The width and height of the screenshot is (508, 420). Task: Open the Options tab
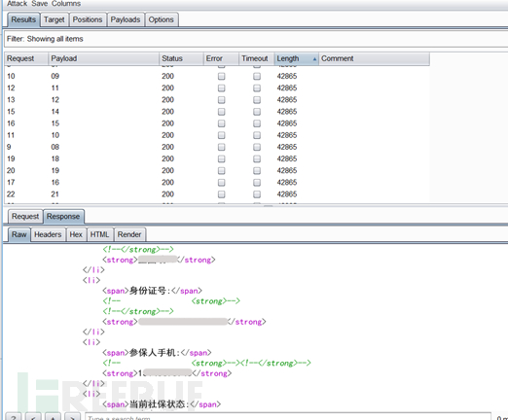[x=161, y=19]
